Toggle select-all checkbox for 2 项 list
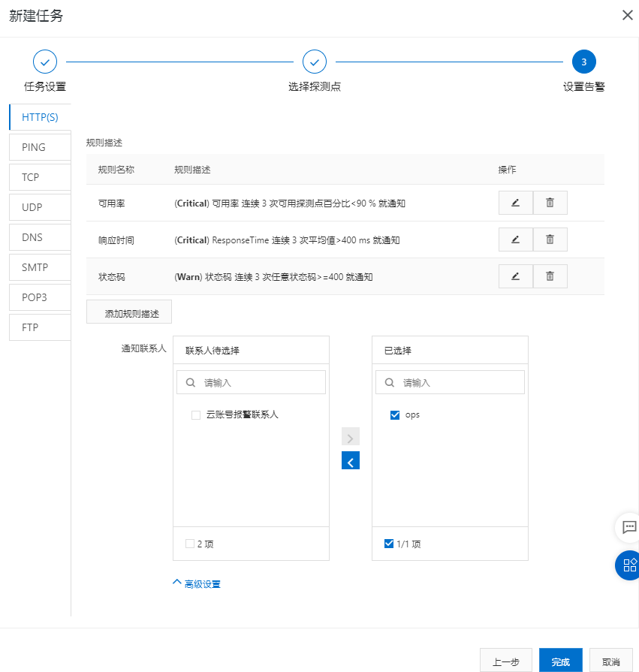Image resolution: width=639 pixels, height=672 pixels. pos(190,544)
